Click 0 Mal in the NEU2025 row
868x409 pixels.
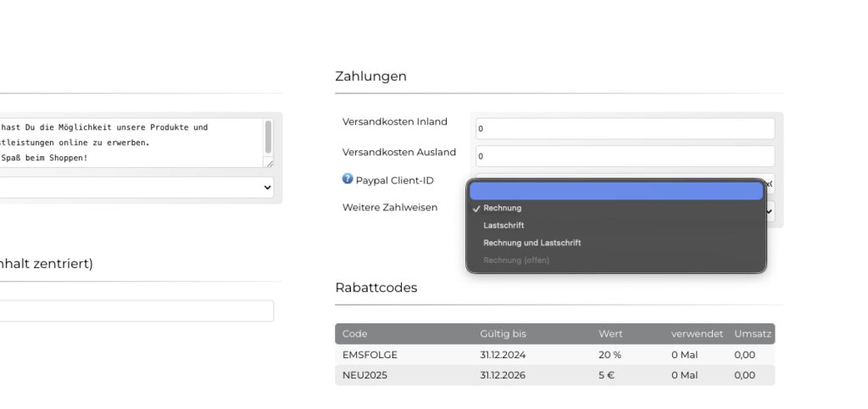(685, 375)
